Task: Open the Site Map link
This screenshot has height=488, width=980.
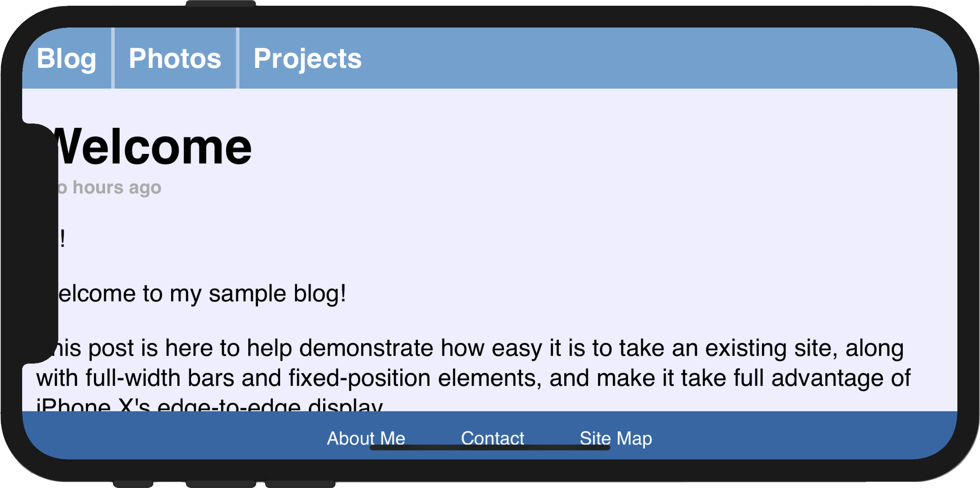Action: [x=616, y=438]
